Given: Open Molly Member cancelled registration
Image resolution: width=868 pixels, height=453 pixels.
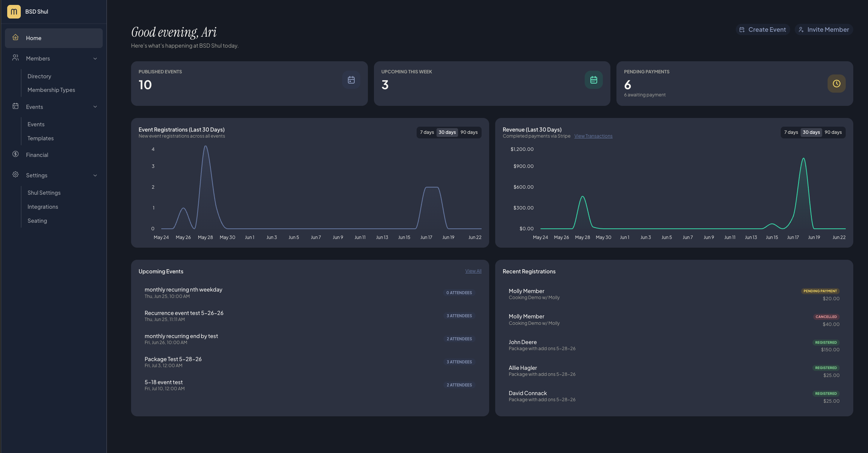Looking at the screenshot, I should (674, 320).
